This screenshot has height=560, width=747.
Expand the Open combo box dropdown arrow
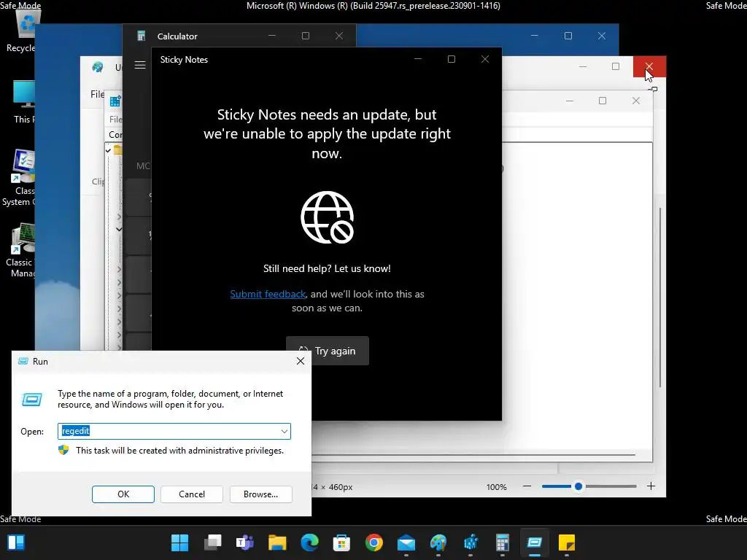285,432
